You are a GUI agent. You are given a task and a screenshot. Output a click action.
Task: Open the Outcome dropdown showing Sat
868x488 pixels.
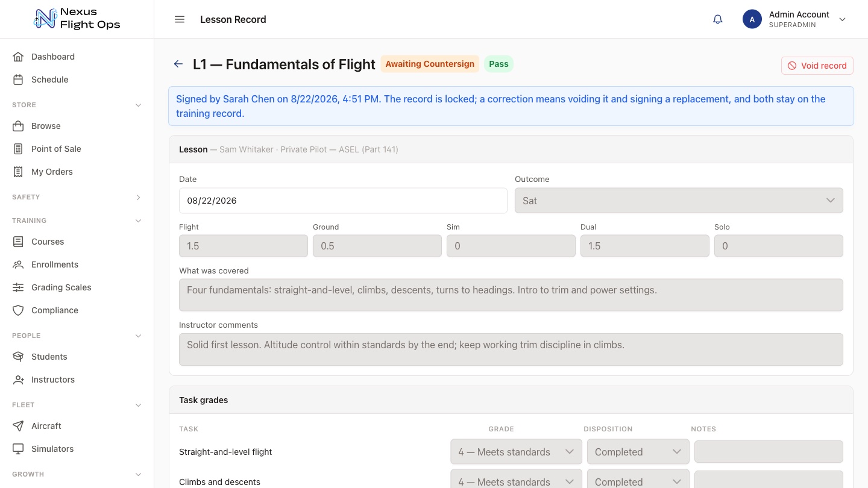tap(679, 201)
